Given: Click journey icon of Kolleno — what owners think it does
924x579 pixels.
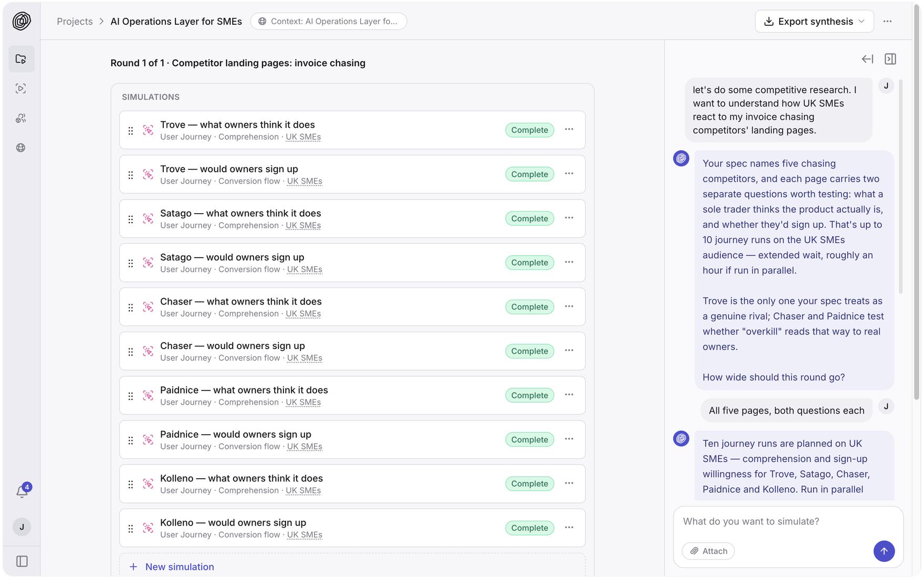Looking at the screenshot, I should click(148, 483).
